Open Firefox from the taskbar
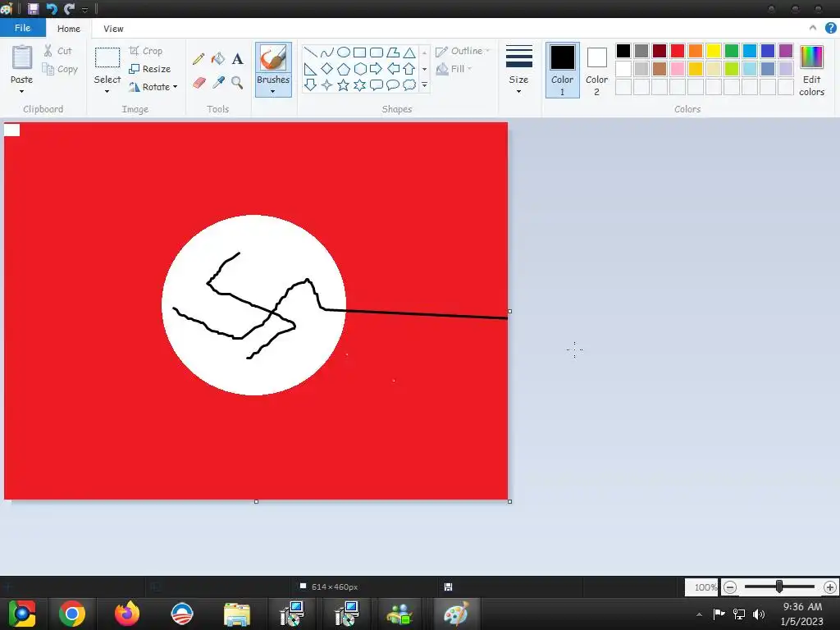This screenshot has height=630, width=840. click(127, 614)
